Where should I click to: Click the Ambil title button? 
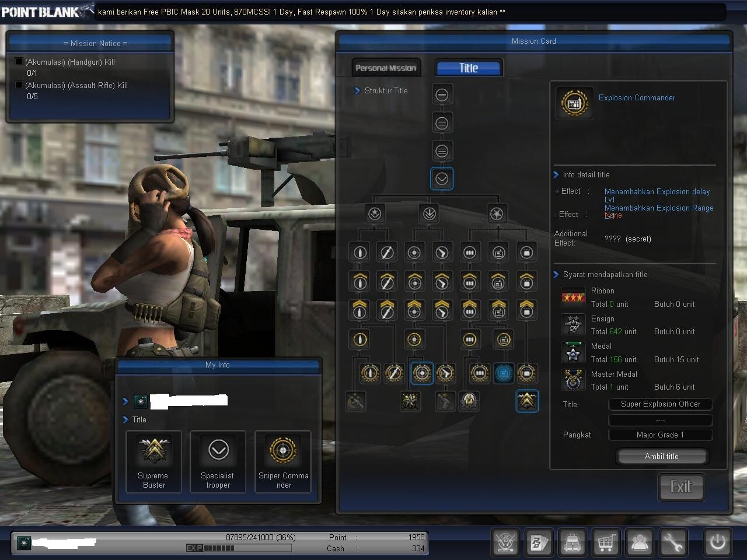662,456
